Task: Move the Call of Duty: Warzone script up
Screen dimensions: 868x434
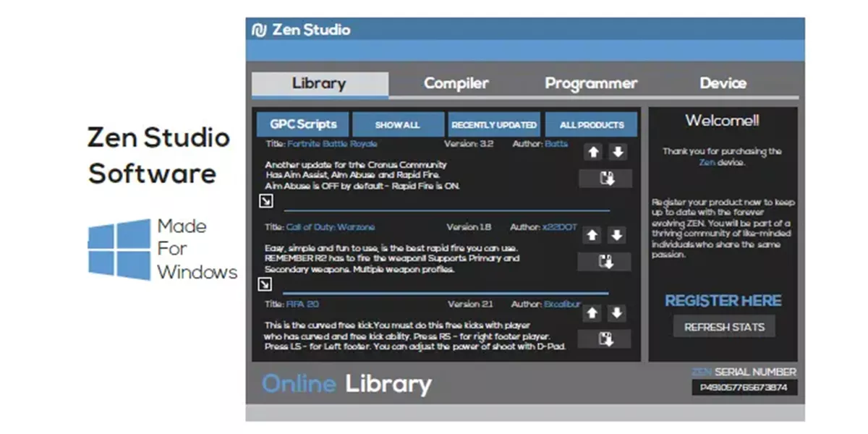Action: click(592, 235)
